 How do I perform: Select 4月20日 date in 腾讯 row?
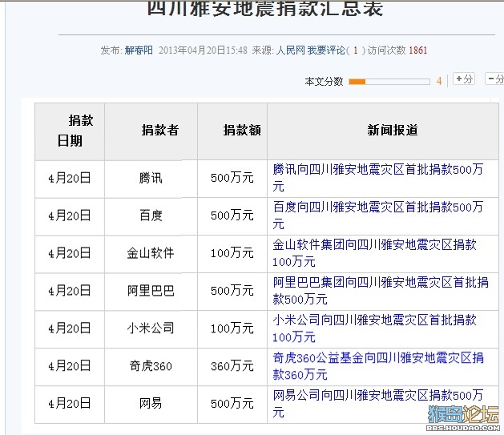click(x=70, y=178)
